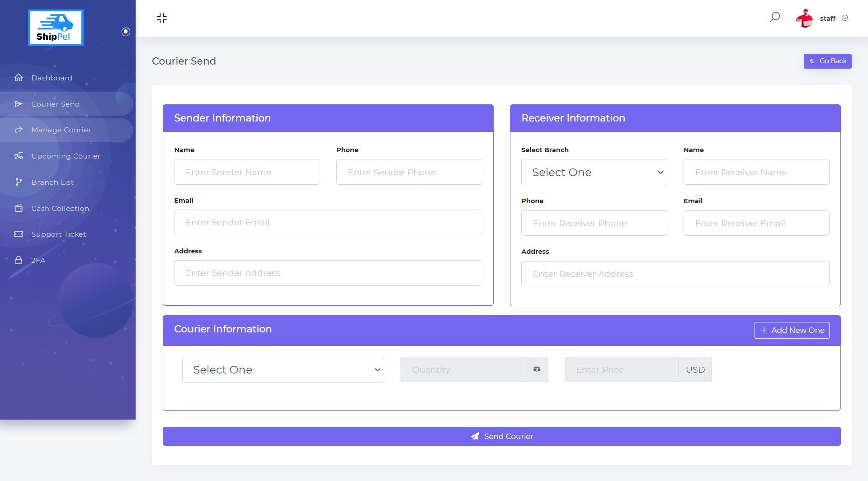Toggle the sidebar collapse radio icon
868x481 pixels.
pyautogui.click(x=126, y=32)
